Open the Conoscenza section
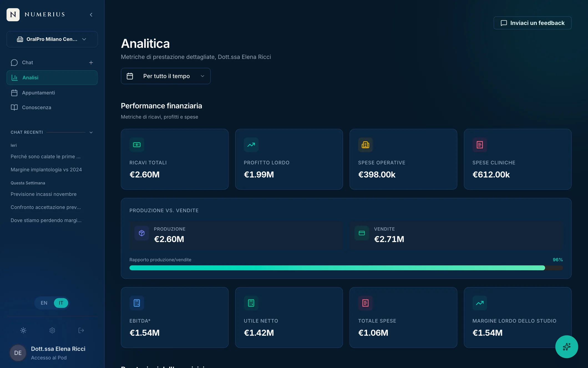The width and height of the screenshot is (588, 368). tap(52, 107)
